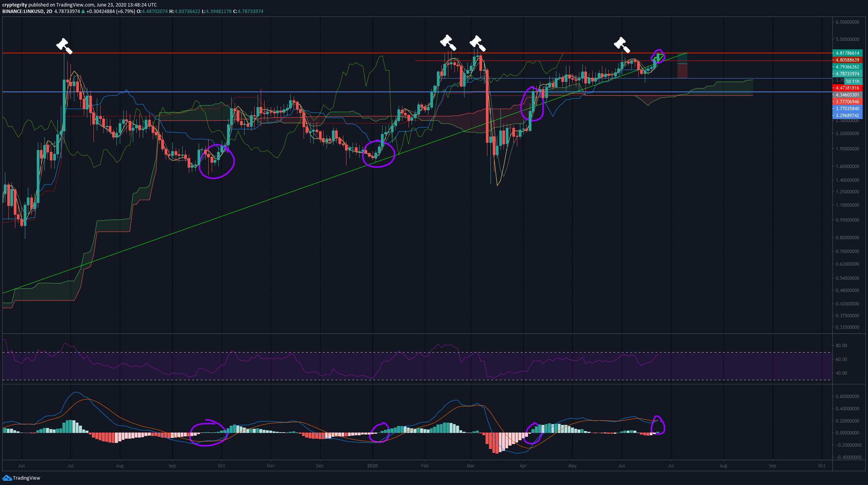Select the 4.79366262 price label

coord(847,67)
